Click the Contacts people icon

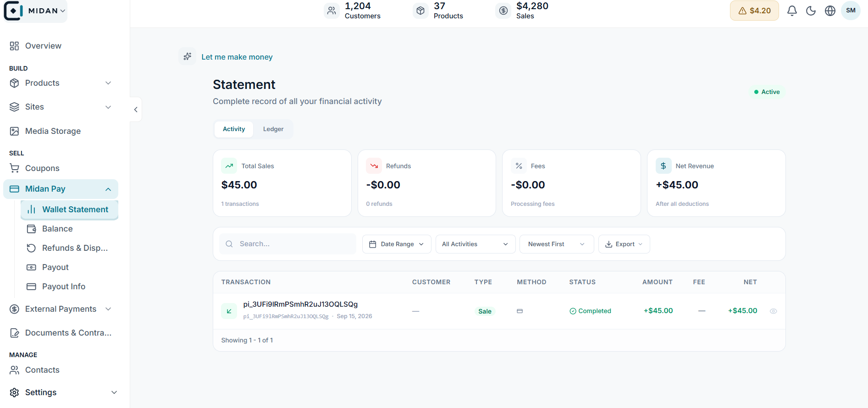(14, 370)
